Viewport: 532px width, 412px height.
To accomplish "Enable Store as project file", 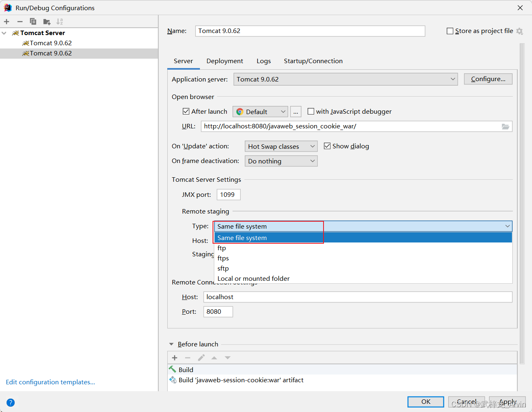I will click(450, 31).
